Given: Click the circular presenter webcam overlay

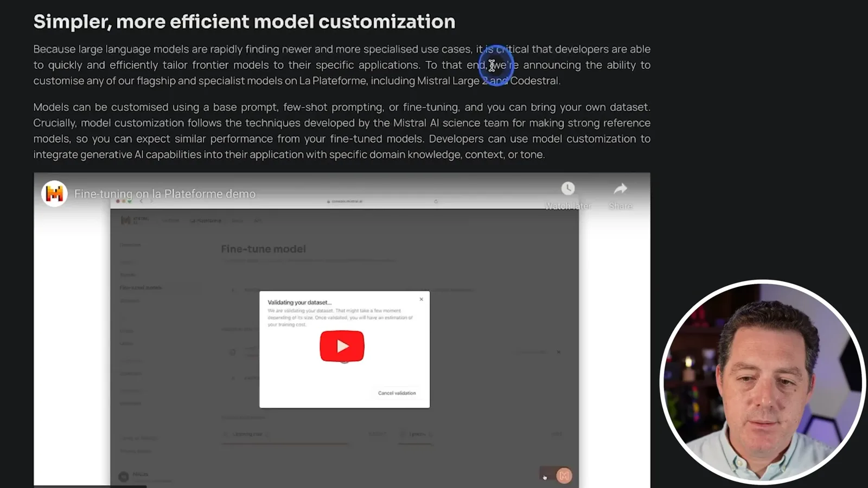Looking at the screenshot, I should pyautogui.click(x=762, y=381).
